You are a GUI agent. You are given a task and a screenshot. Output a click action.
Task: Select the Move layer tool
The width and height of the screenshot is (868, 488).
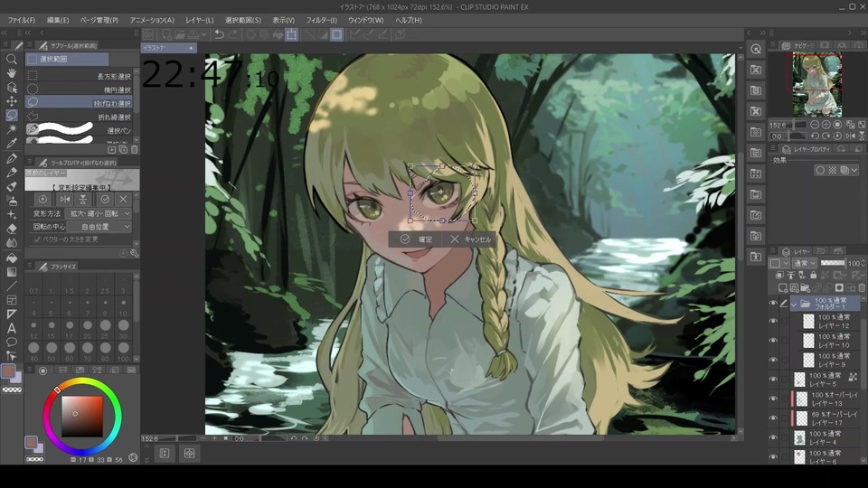(x=11, y=101)
